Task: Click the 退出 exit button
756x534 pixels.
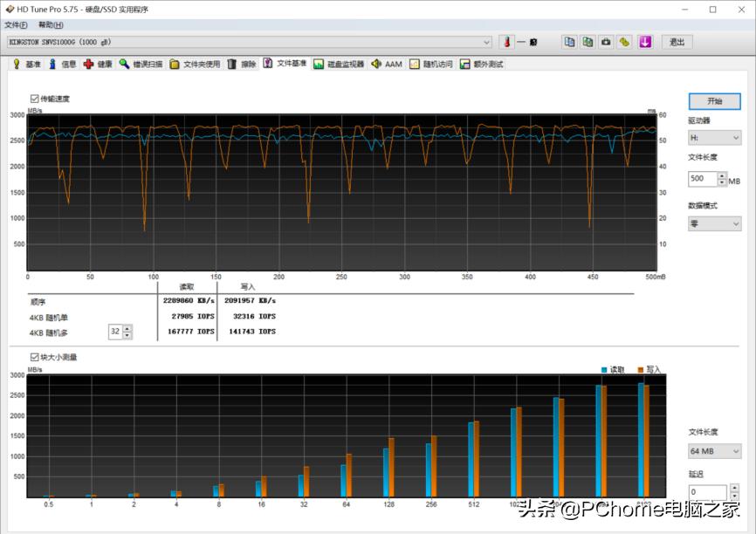Action: coord(677,42)
